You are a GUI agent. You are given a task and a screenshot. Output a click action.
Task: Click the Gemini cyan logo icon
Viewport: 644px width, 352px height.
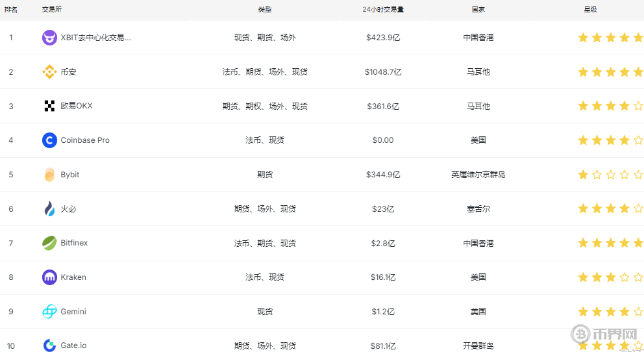(49, 311)
